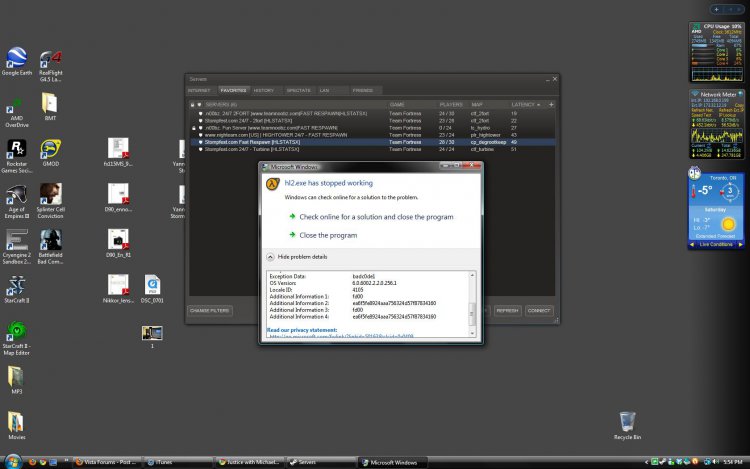The image size is (750, 469).
Task: Sort servers by Map column header
Action: [477, 105]
